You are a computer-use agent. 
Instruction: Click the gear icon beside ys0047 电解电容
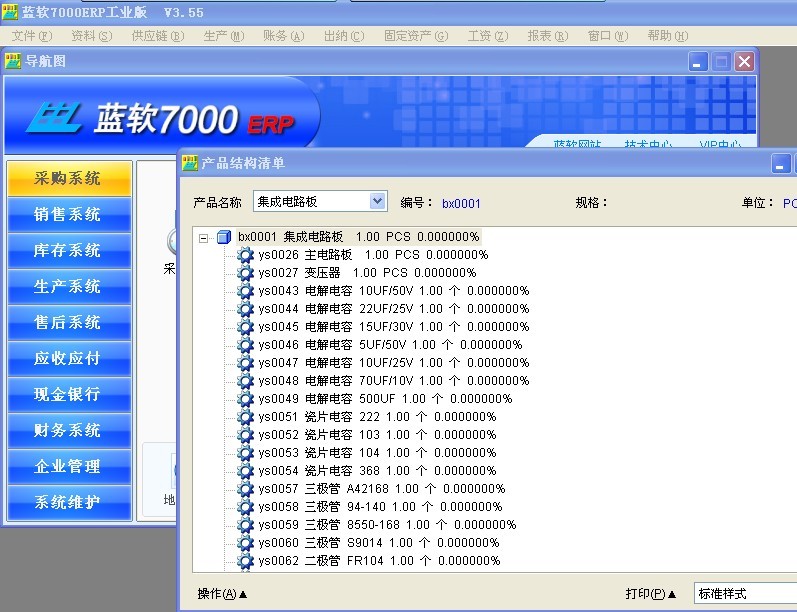point(245,363)
